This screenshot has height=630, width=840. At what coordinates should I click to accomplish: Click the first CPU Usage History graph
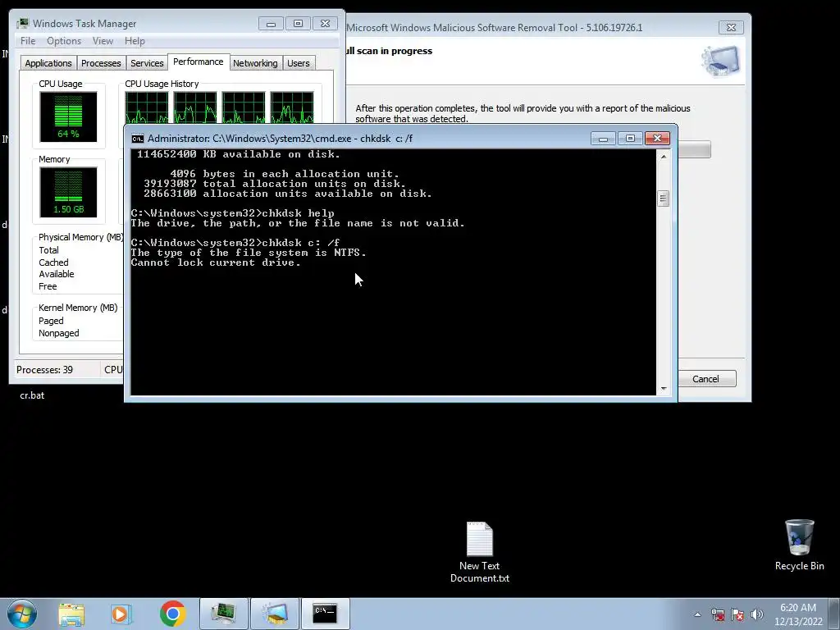click(x=146, y=107)
